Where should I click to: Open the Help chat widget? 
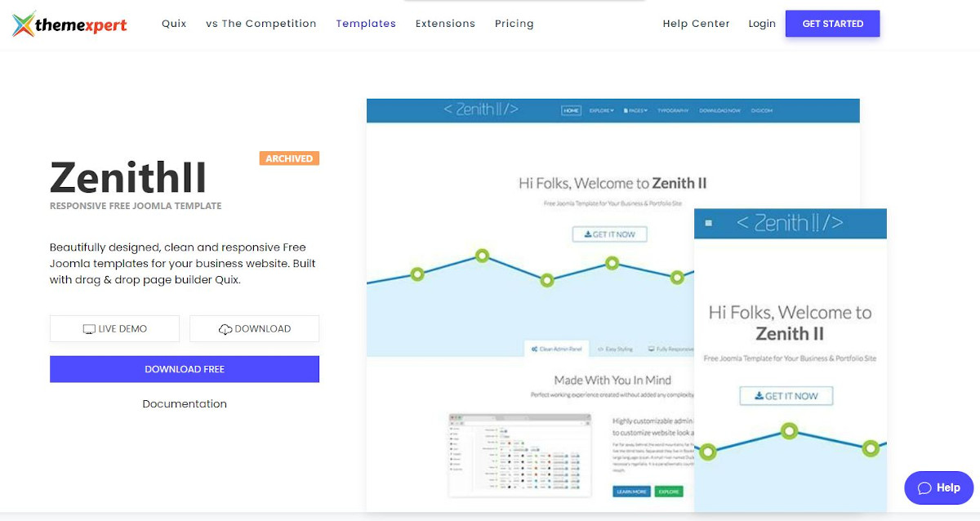[x=938, y=488]
